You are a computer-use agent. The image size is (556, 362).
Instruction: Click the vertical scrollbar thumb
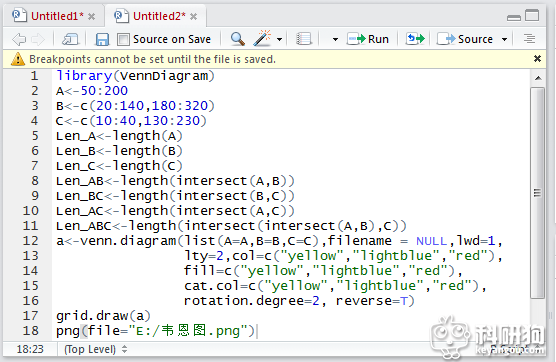[538, 193]
